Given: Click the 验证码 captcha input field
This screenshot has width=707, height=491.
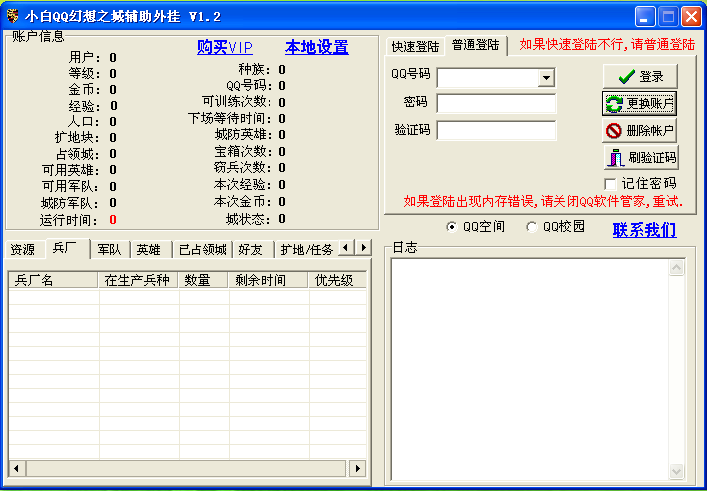Looking at the screenshot, I should [496, 130].
